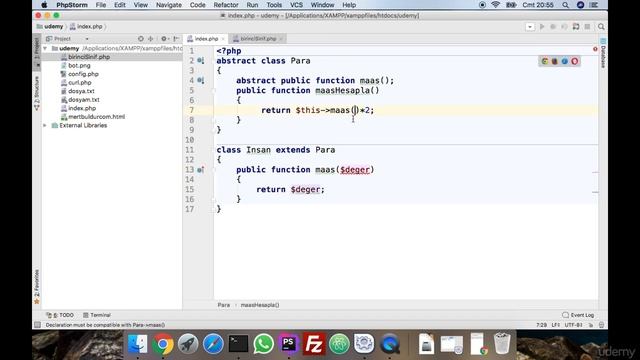Click the inspector icon in the status bar
Screen dimensions: 640x360
tap(601, 325)
